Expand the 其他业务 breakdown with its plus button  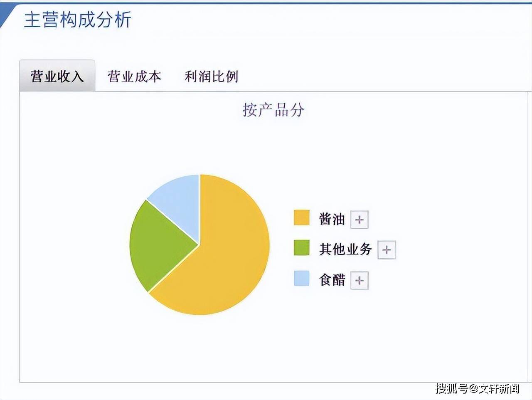point(386,250)
